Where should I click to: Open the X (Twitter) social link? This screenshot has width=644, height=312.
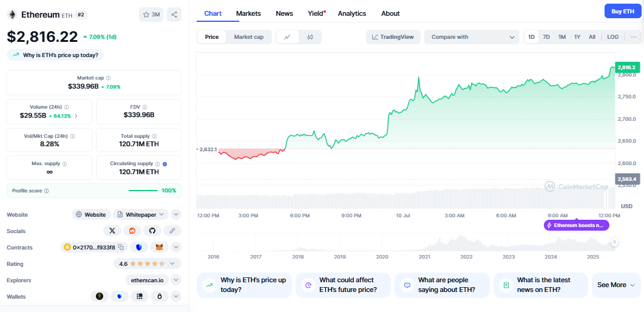point(112,231)
